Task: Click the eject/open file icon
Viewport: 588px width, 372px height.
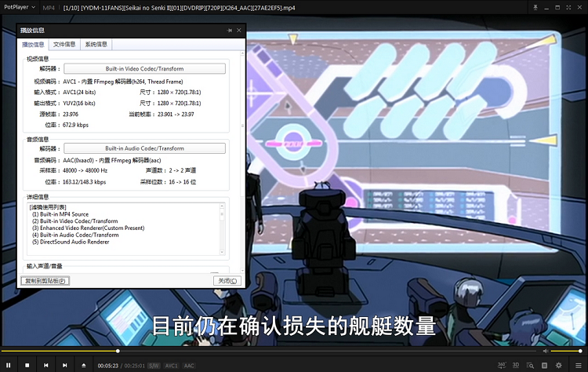Action: tap(84, 365)
